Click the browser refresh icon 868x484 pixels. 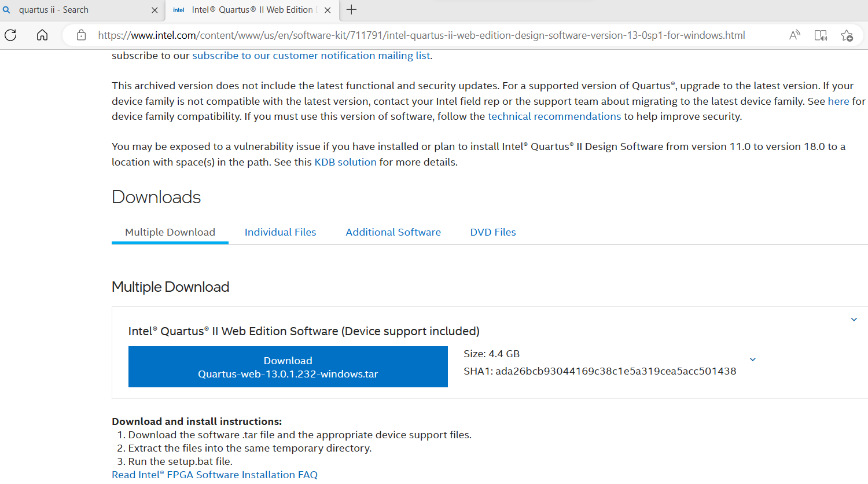point(10,35)
